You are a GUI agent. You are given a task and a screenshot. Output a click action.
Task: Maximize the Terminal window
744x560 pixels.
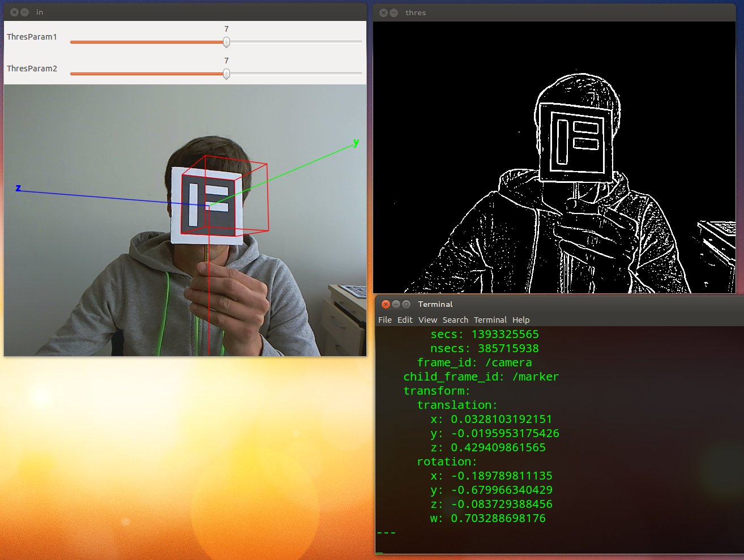click(406, 304)
